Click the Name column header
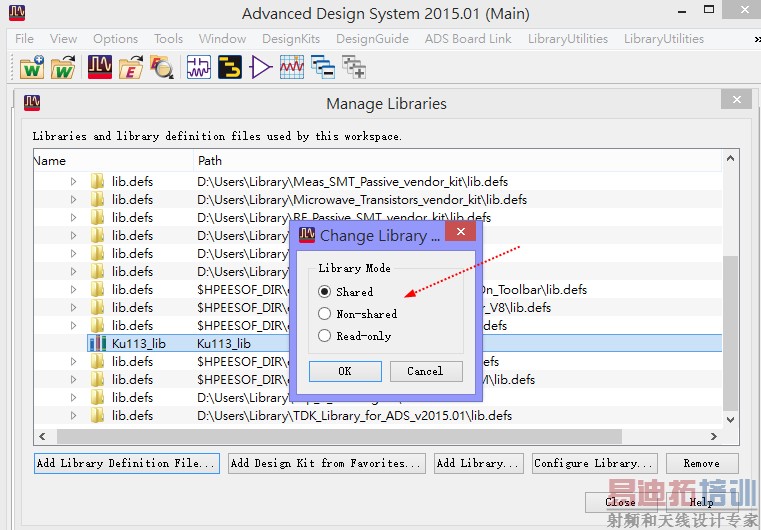Screen dimensions: 761x530 (114, 161)
